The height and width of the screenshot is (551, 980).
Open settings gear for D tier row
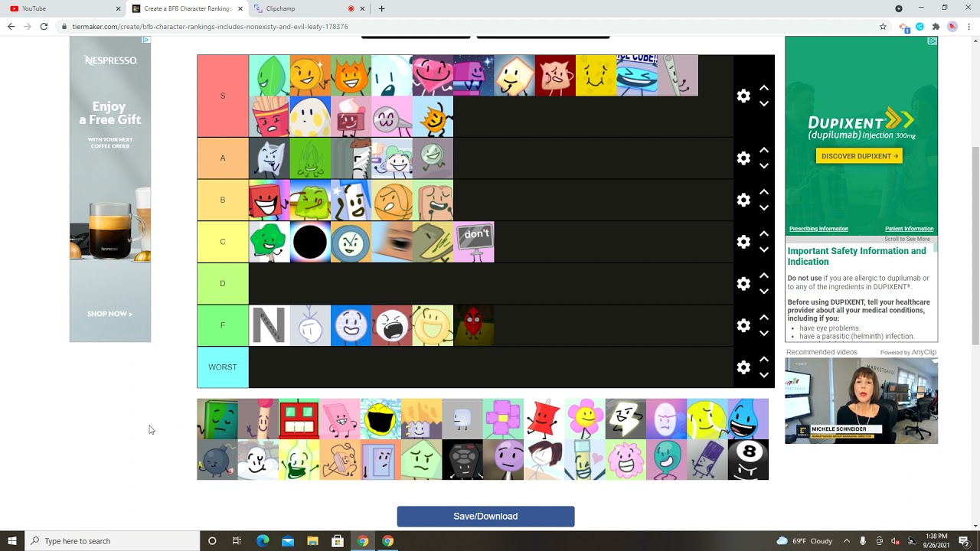click(743, 283)
